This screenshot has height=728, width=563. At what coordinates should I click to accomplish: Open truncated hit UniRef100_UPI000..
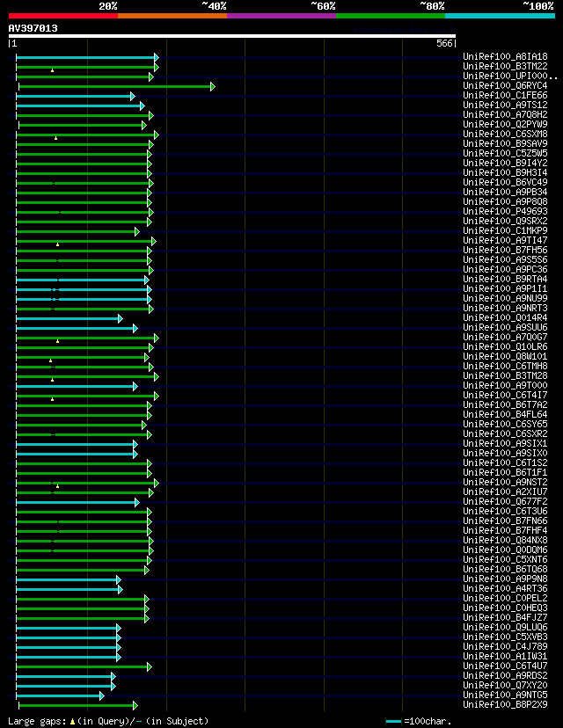click(510, 76)
